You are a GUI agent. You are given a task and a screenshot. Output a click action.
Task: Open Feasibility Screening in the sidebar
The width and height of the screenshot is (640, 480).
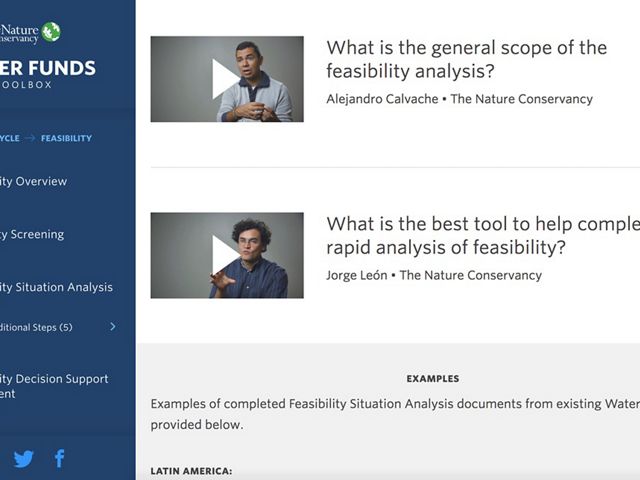pos(32,234)
